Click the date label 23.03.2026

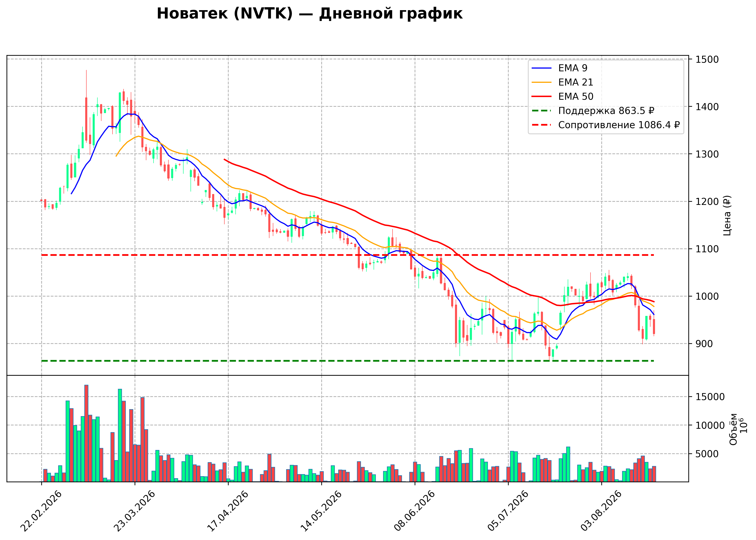click(135, 512)
